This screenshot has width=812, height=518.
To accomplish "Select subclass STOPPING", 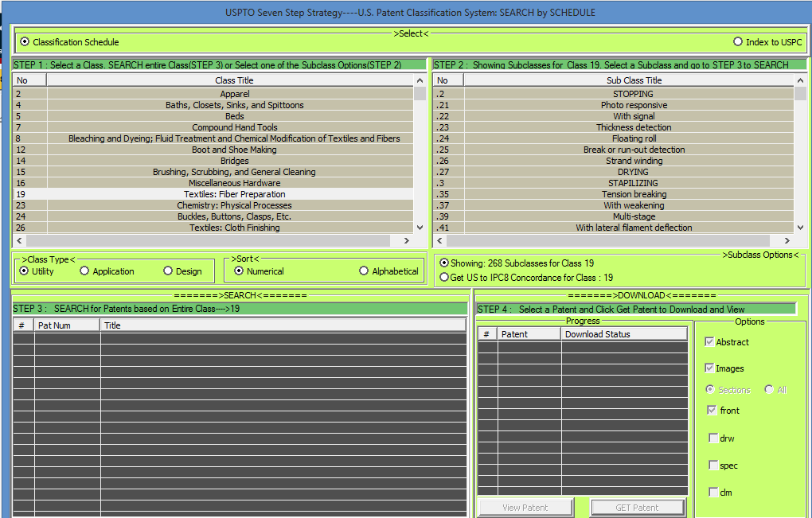I will [x=614, y=94].
